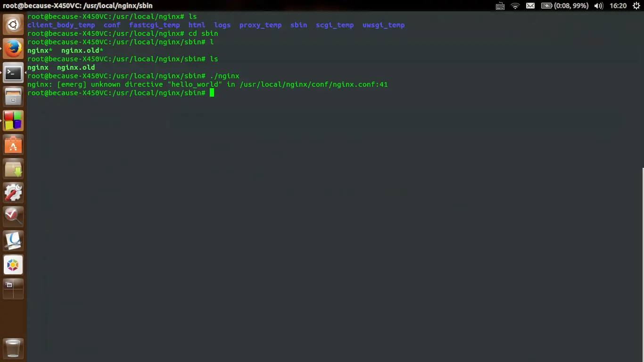Screen dimensions: 644x362
Task: Open the session power gear menu
Action: [x=636, y=6]
